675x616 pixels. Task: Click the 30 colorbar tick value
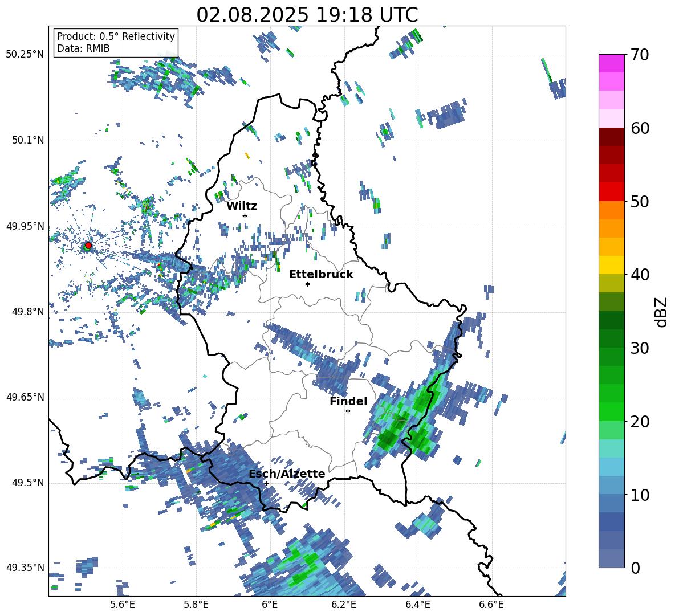640,348
